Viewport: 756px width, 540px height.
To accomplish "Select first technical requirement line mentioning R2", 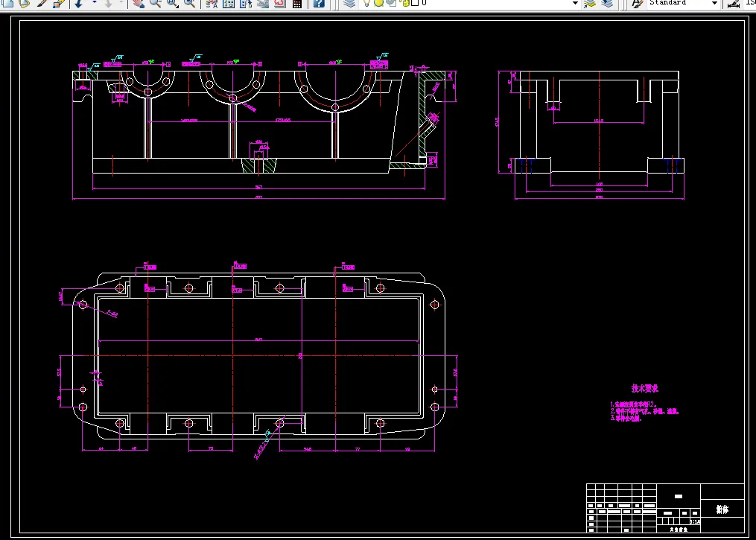I will [633, 404].
